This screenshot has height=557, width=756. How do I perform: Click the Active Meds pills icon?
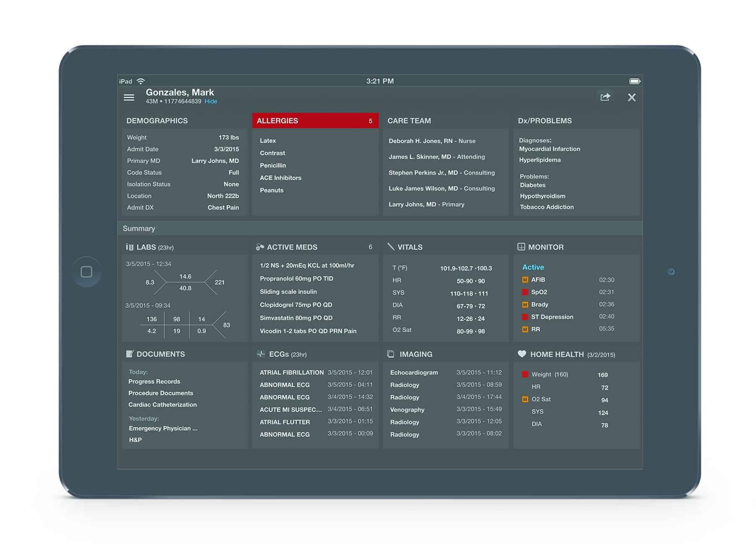pos(260,247)
